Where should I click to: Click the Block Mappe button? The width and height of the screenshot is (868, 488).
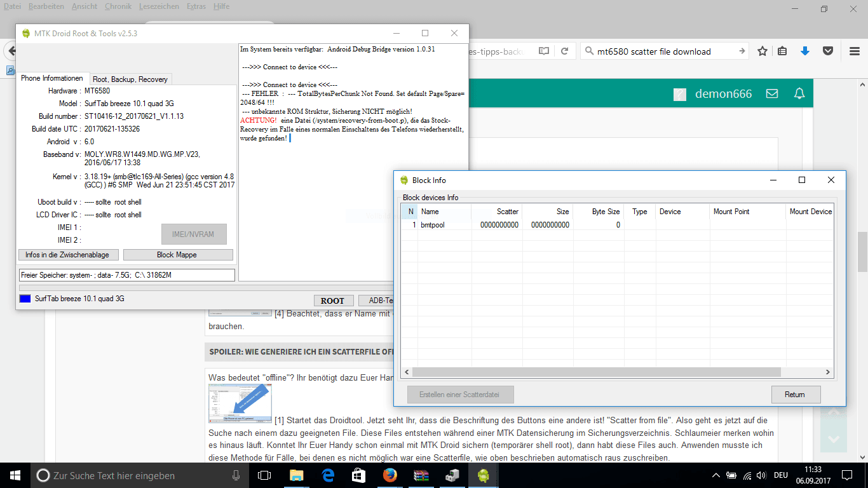pyautogui.click(x=177, y=255)
